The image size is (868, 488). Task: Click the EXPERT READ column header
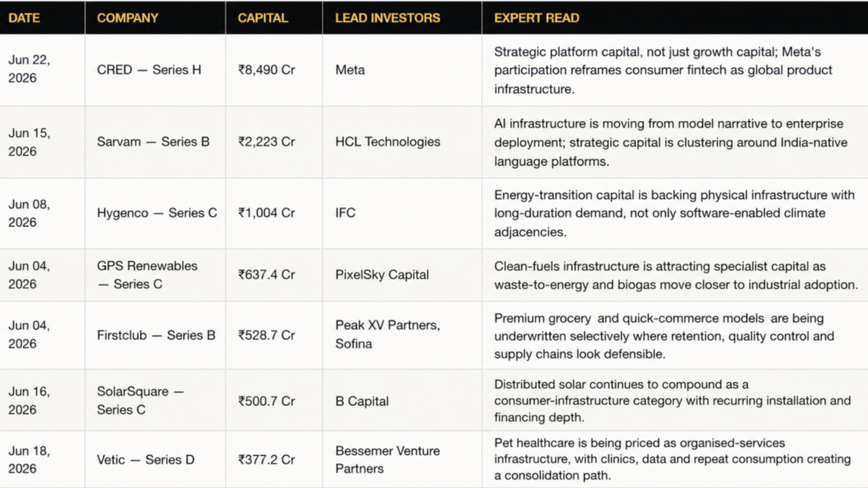pos(537,18)
